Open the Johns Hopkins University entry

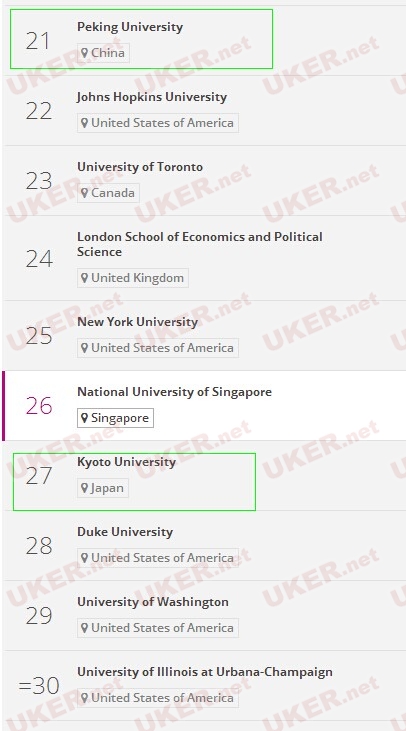pos(152,97)
